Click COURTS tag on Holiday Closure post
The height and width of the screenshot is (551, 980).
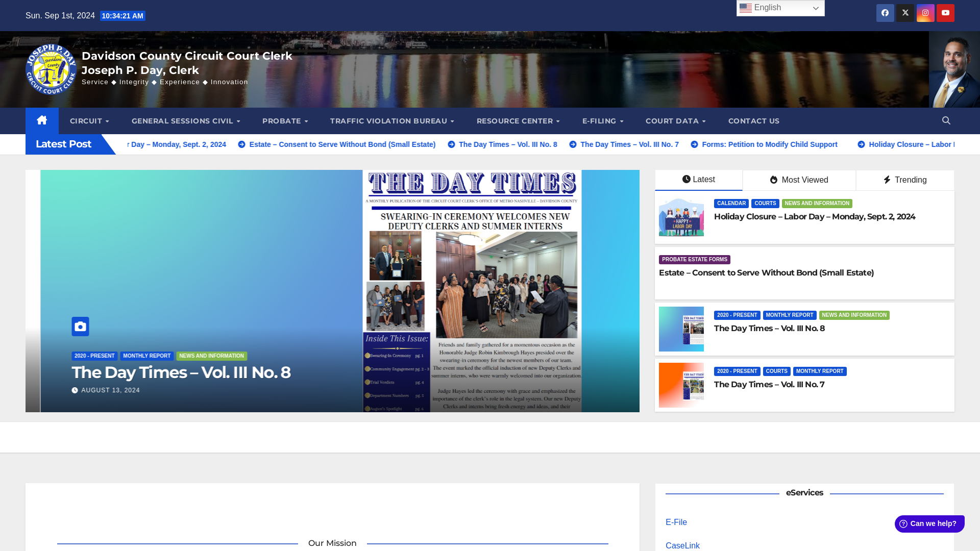765,204
